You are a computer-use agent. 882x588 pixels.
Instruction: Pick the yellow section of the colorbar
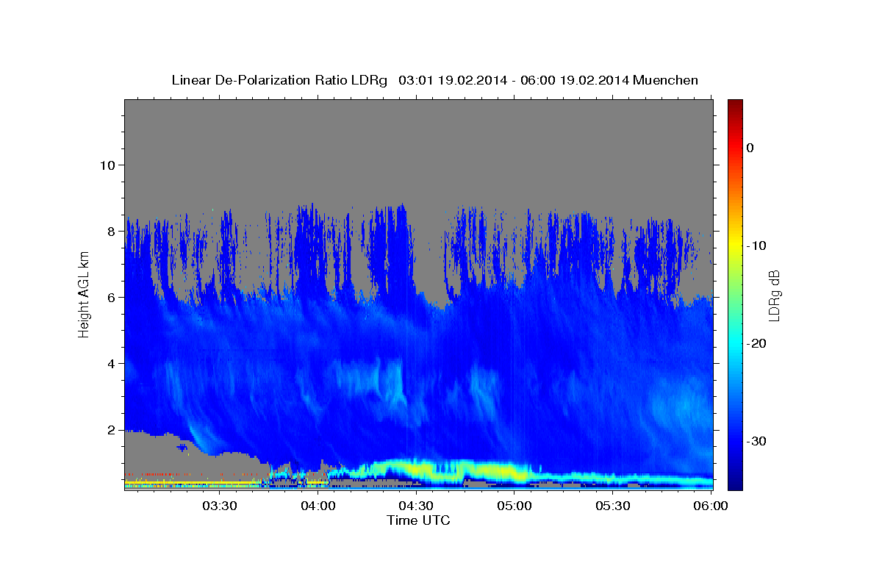click(735, 243)
